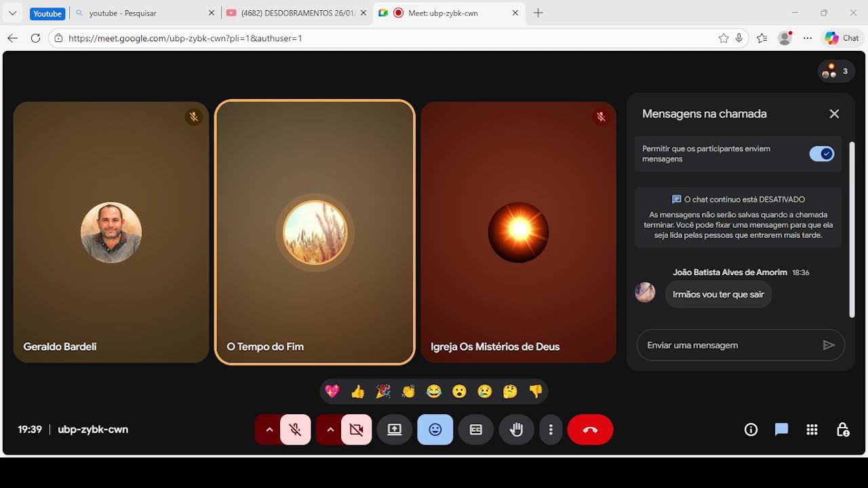The height and width of the screenshot is (488, 868).
Task: Bookmark this page with star icon
Action: pyautogui.click(x=724, y=38)
